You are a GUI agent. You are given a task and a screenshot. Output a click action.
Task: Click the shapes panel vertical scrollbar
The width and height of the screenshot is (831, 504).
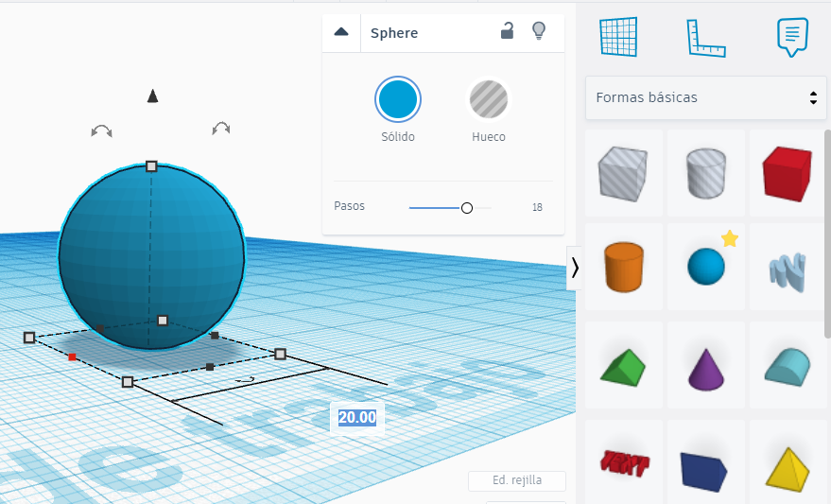click(x=827, y=234)
